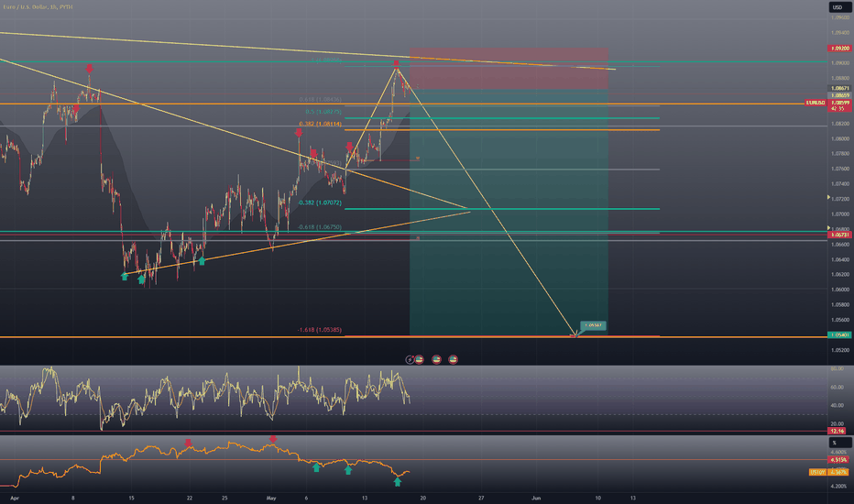
Task: Click the 27 date label on time axis
Action: pyautogui.click(x=481, y=498)
